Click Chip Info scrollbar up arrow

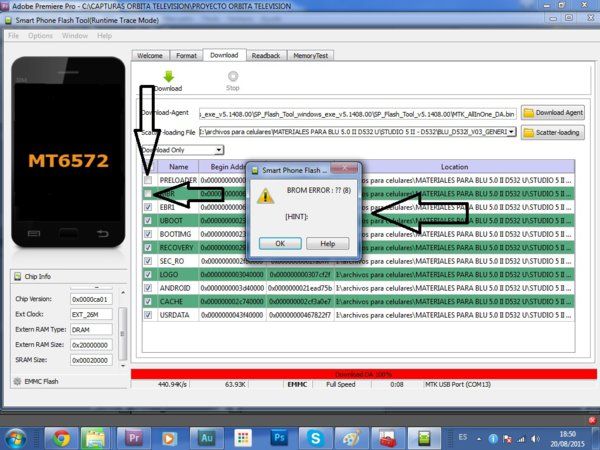(x=123, y=293)
